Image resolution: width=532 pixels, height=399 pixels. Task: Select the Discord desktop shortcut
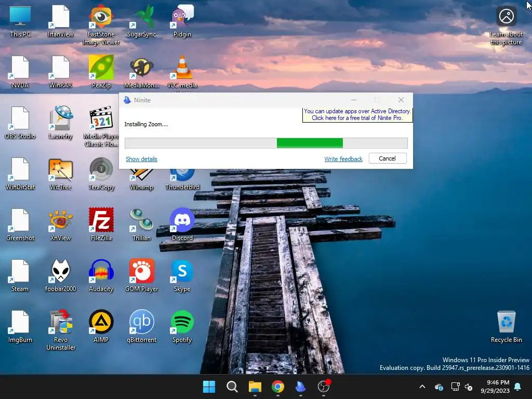point(182,224)
